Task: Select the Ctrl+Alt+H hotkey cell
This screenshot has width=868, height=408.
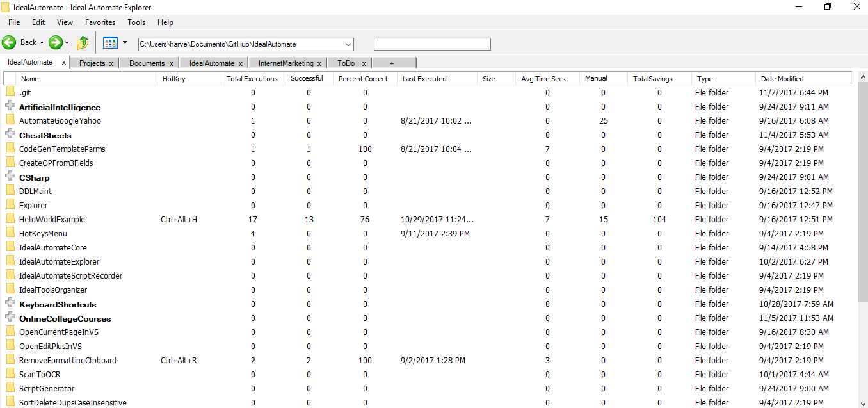Action: coord(179,219)
